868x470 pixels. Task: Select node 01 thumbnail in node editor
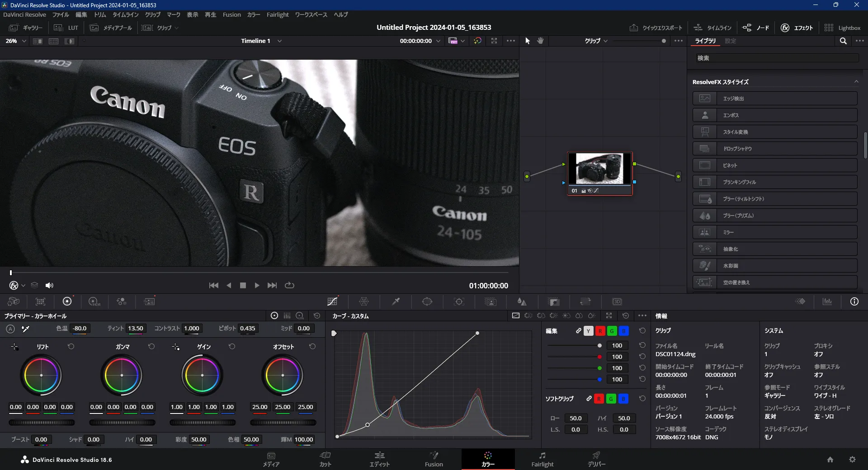(x=599, y=169)
